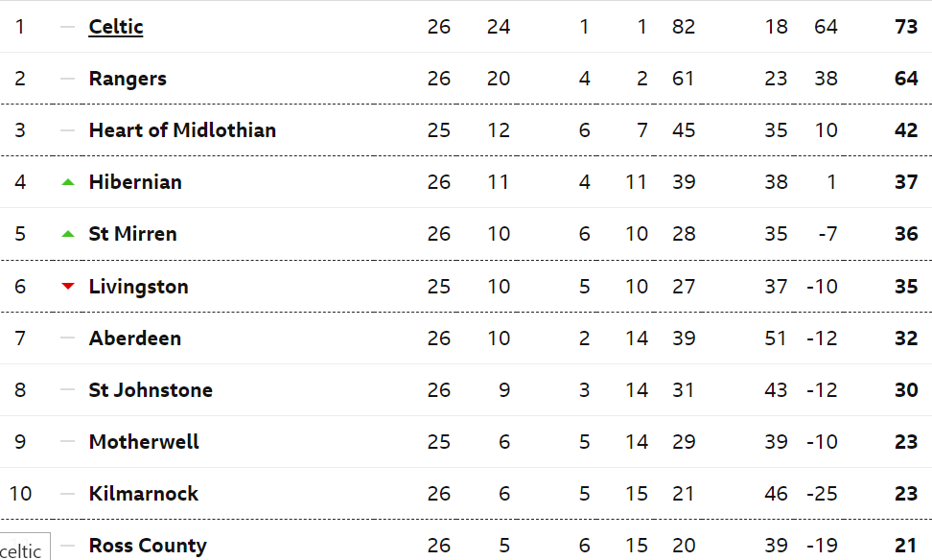The height and width of the screenshot is (560, 932).
Task: Open the Livingston team name
Action: point(138,287)
